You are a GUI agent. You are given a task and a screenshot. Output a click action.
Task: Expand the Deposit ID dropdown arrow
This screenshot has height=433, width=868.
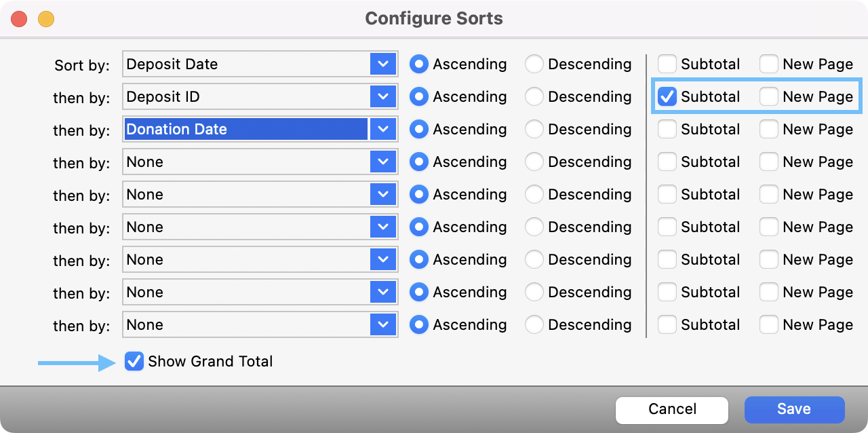pos(382,97)
